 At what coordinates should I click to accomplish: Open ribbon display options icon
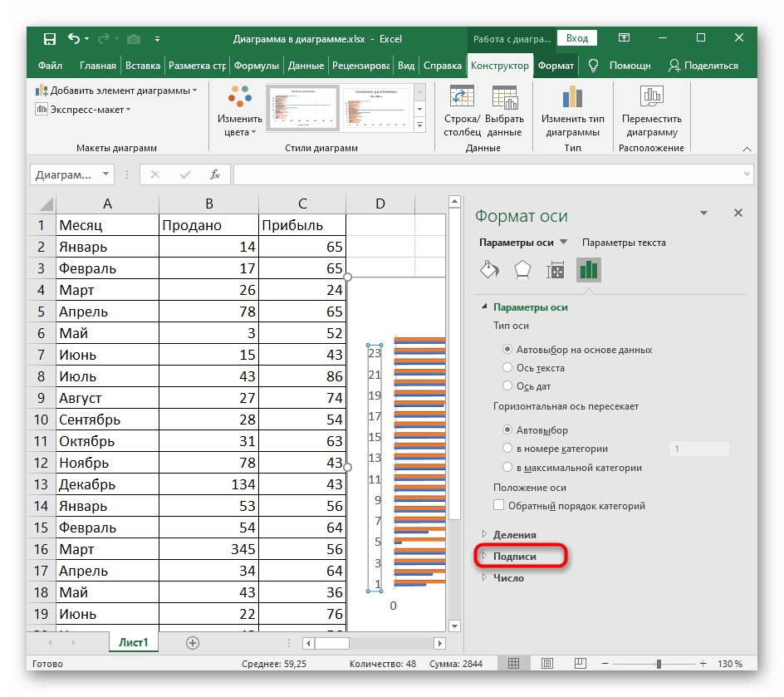click(x=624, y=38)
